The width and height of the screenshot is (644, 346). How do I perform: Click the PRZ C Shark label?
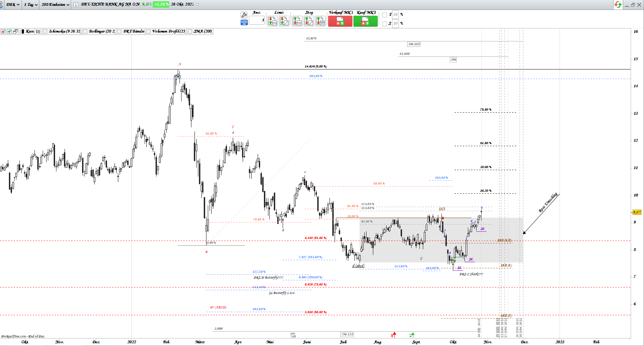[x=471, y=274]
